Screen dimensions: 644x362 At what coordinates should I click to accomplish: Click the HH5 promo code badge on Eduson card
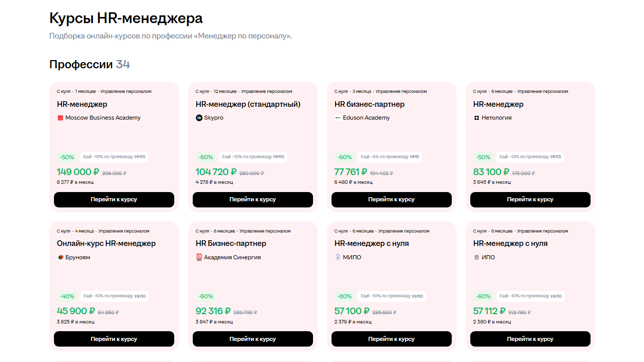tap(414, 157)
